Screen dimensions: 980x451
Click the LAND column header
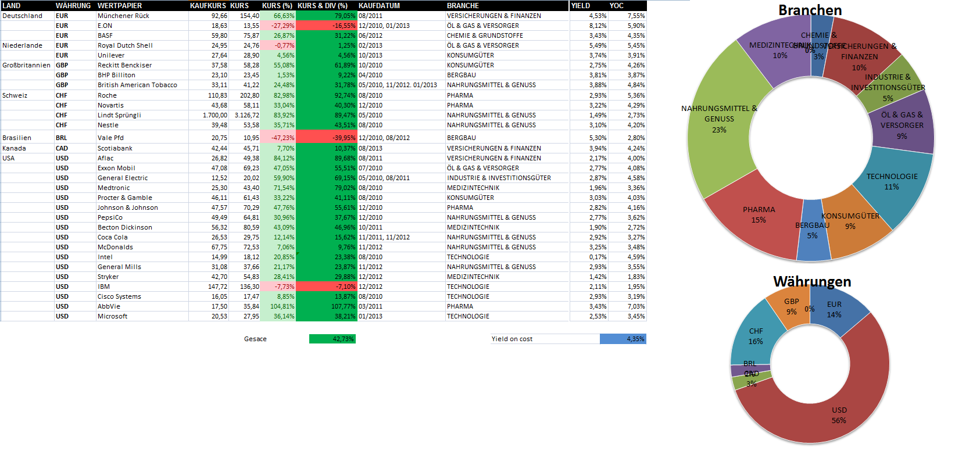pos(27,6)
